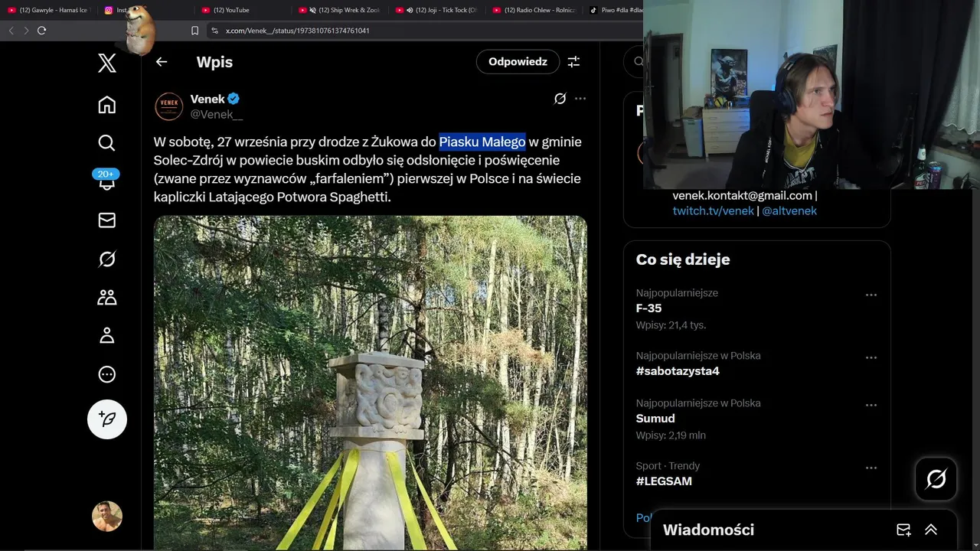
Task: Open more options for F-35 trend
Action: [871, 295]
